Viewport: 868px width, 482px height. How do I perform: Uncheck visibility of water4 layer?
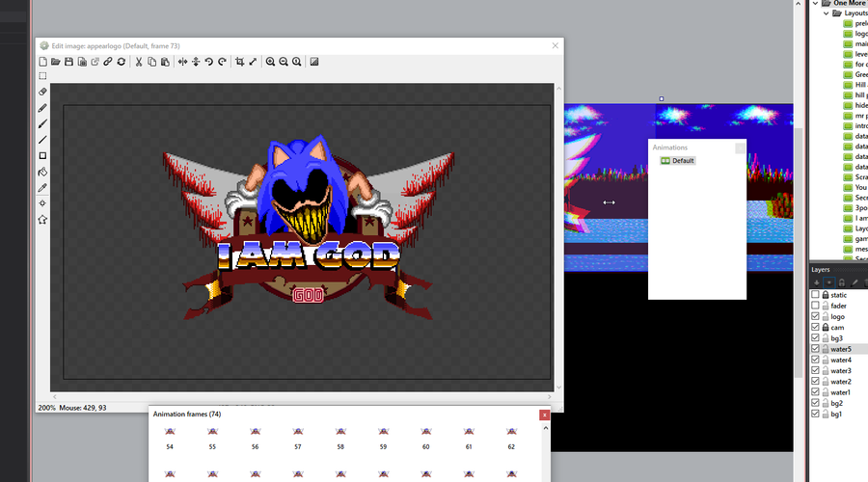(x=815, y=360)
